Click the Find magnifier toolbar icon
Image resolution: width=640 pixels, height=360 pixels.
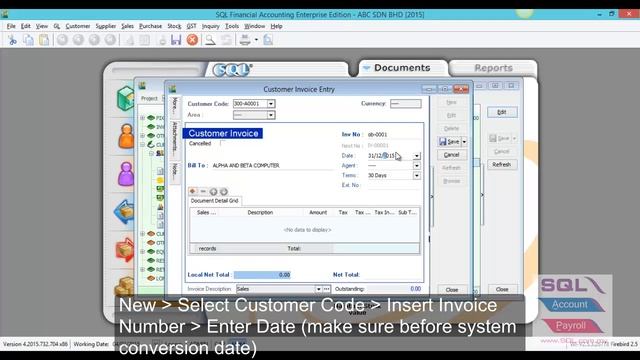[210, 40]
